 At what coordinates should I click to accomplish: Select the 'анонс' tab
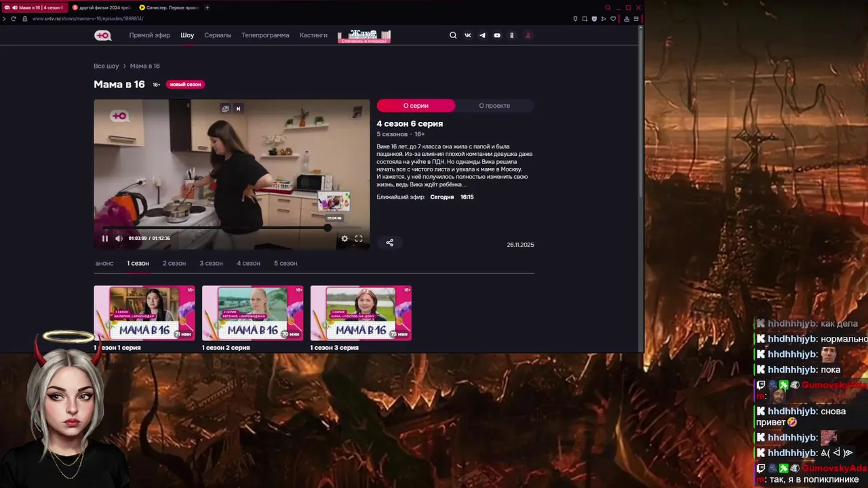pyautogui.click(x=104, y=263)
